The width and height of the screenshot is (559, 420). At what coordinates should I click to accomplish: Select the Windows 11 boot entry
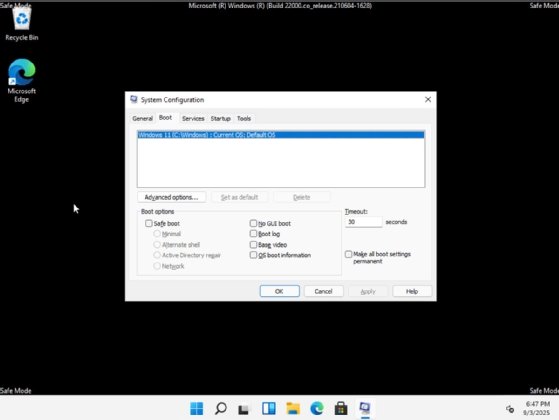(281, 135)
